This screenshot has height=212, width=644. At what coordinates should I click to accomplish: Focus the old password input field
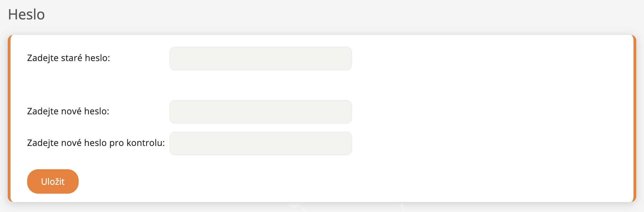pyautogui.click(x=261, y=59)
